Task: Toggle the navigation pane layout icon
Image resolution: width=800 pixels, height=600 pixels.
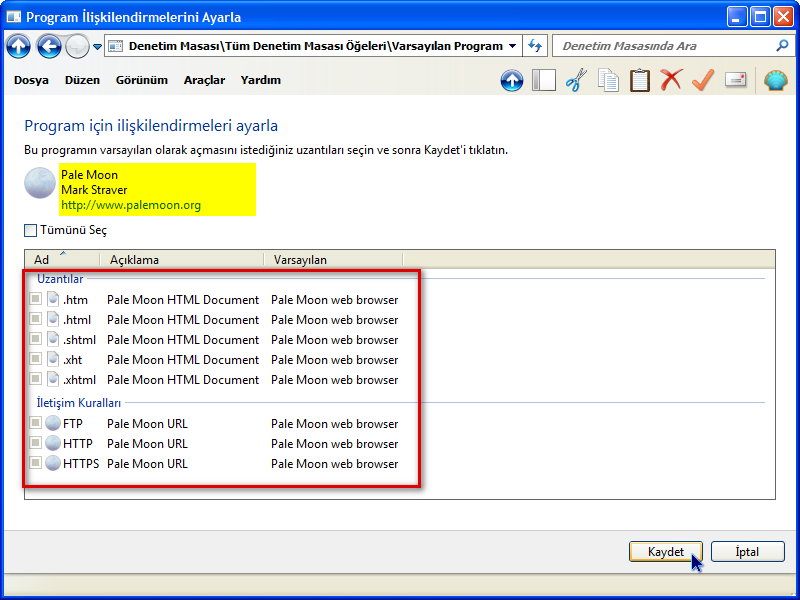Action: [x=543, y=81]
